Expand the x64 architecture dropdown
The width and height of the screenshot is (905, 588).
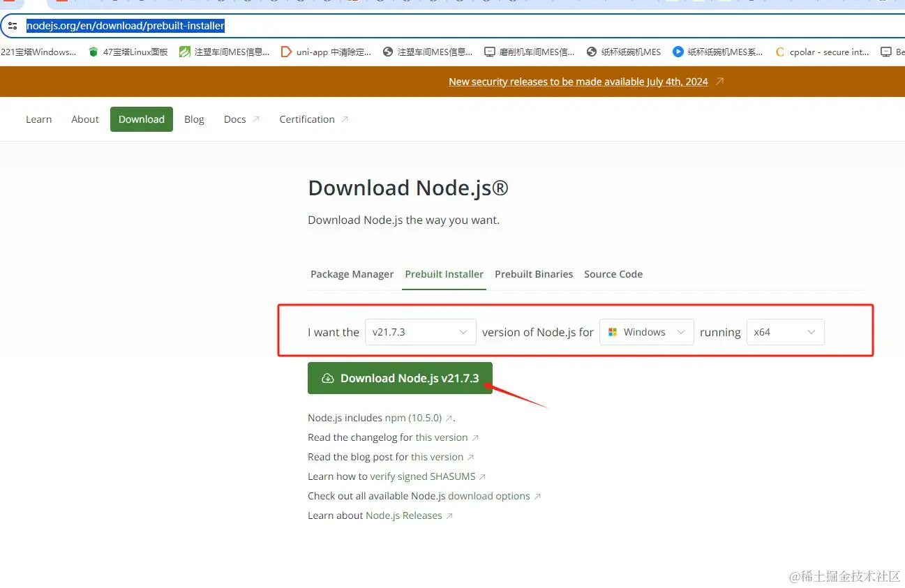click(785, 332)
